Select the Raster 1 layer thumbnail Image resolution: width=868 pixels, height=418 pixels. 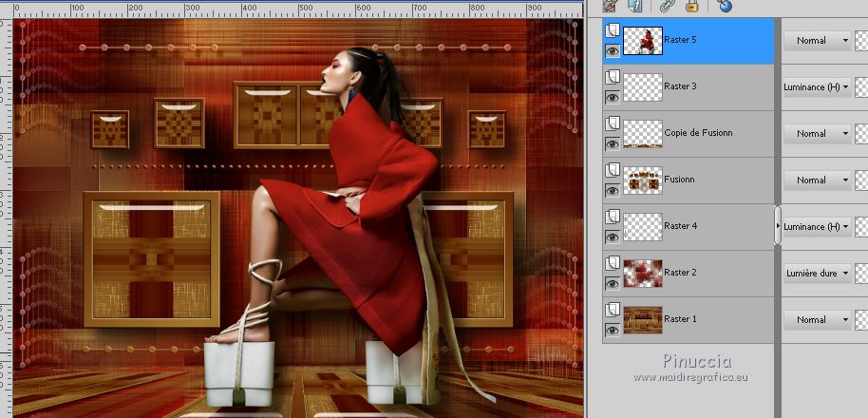pyautogui.click(x=642, y=319)
